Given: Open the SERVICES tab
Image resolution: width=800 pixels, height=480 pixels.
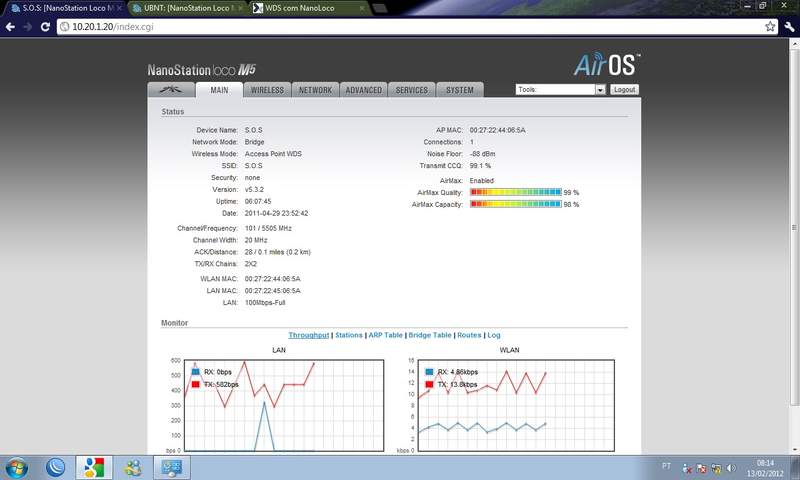Looking at the screenshot, I should tap(412, 90).
